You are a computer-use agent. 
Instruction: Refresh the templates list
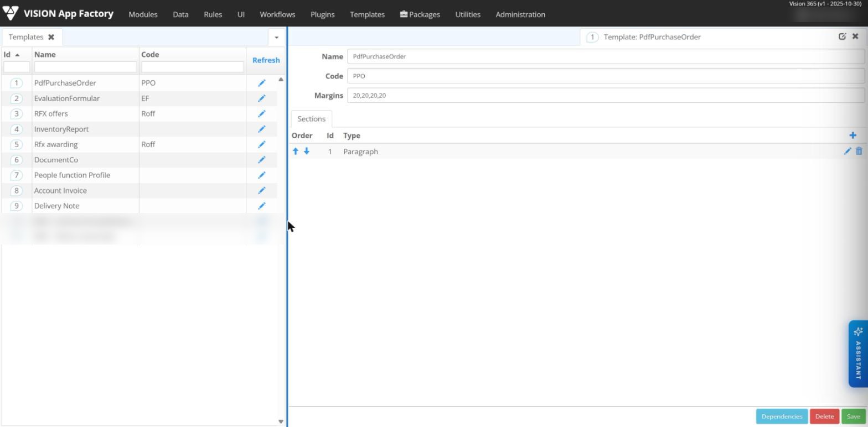[266, 60]
